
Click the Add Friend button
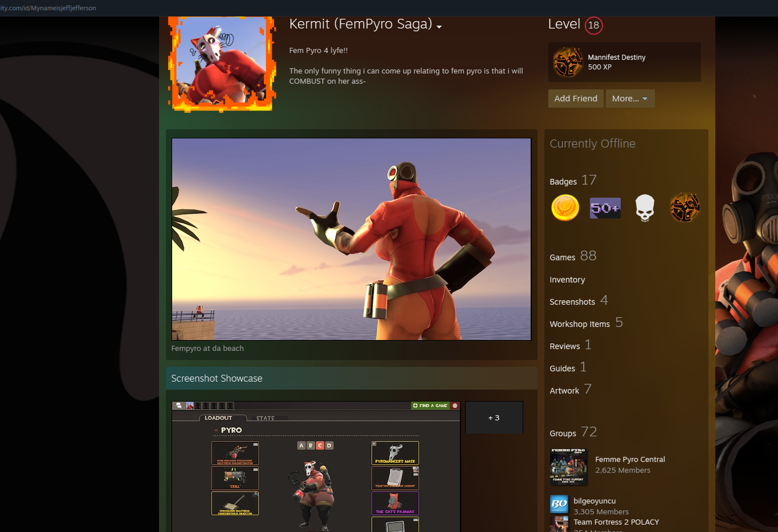pyautogui.click(x=576, y=99)
